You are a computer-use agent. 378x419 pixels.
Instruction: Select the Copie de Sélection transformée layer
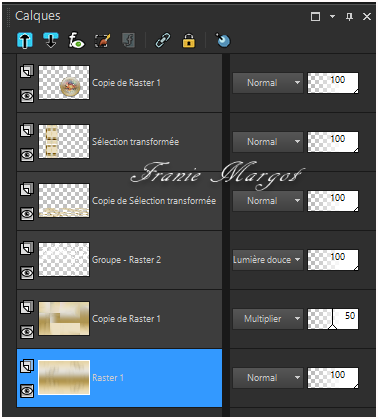(x=119, y=201)
